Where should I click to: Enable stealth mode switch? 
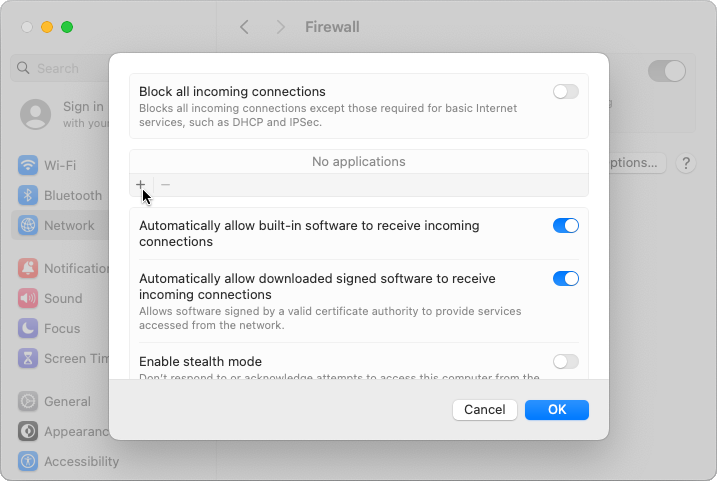click(x=566, y=362)
